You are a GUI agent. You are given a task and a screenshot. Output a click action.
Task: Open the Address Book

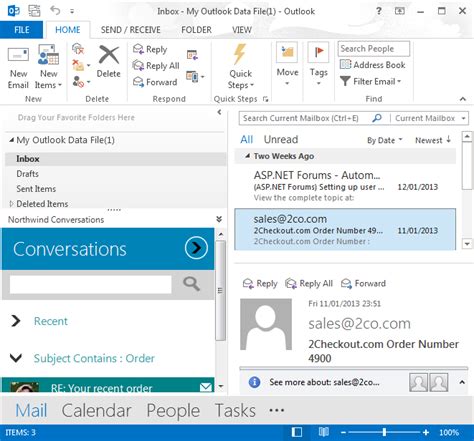click(x=372, y=65)
